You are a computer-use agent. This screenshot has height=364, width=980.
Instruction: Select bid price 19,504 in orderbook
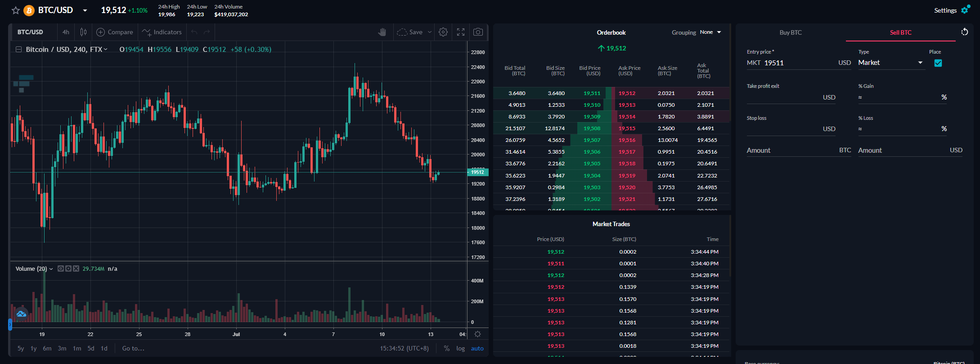point(592,176)
